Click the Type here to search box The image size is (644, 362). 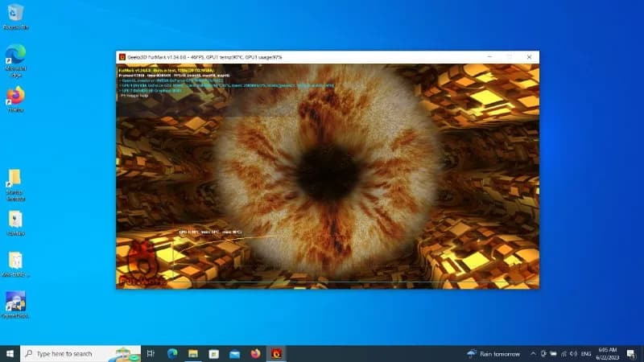(x=80, y=354)
